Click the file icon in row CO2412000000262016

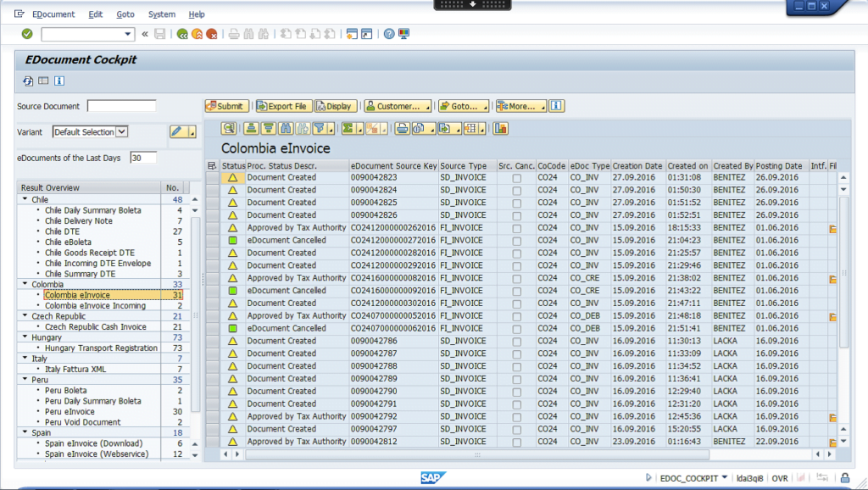[x=832, y=228]
